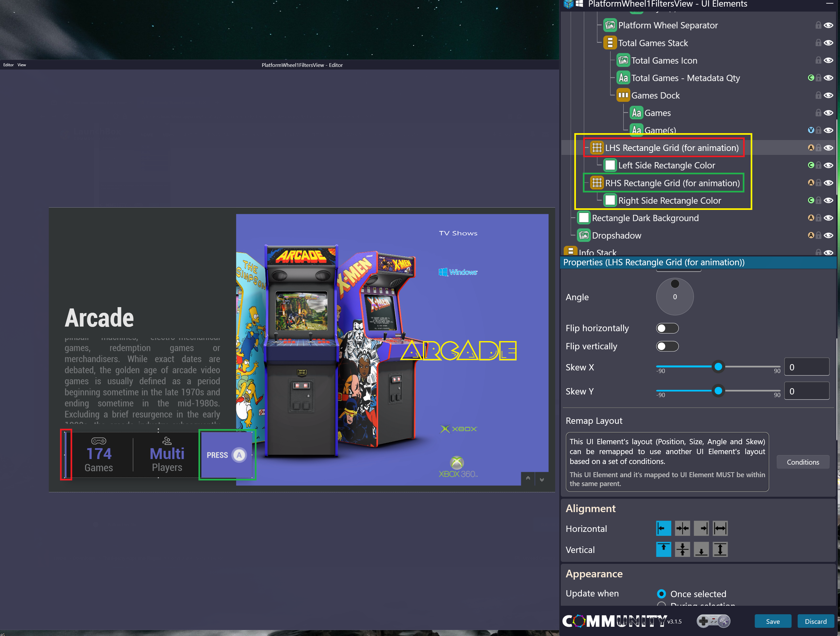Open the Editor menu
The height and width of the screenshot is (636, 840).
tap(8, 65)
